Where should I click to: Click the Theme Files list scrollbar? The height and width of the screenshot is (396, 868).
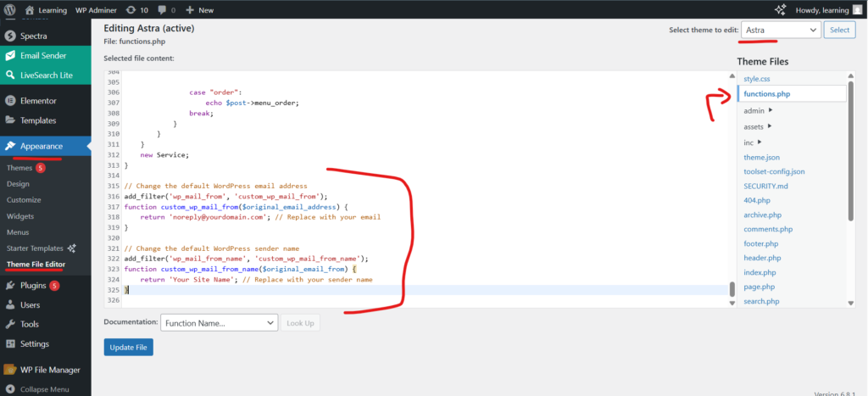(x=851, y=151)
